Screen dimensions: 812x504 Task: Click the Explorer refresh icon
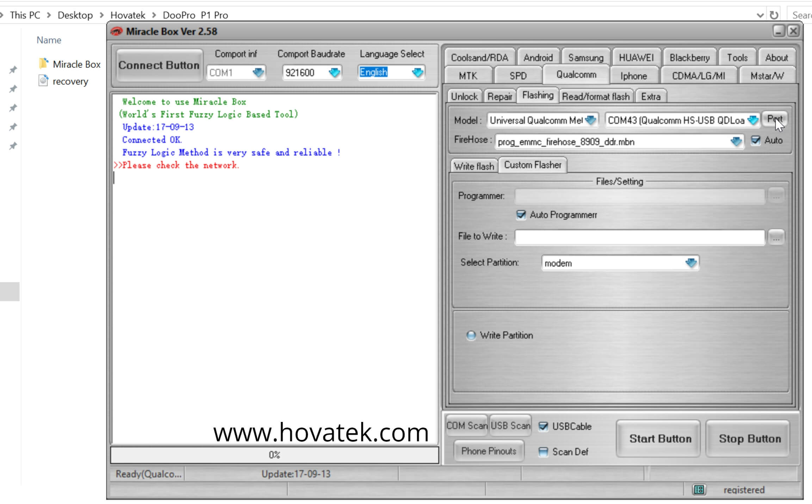(x=774, y=15)
